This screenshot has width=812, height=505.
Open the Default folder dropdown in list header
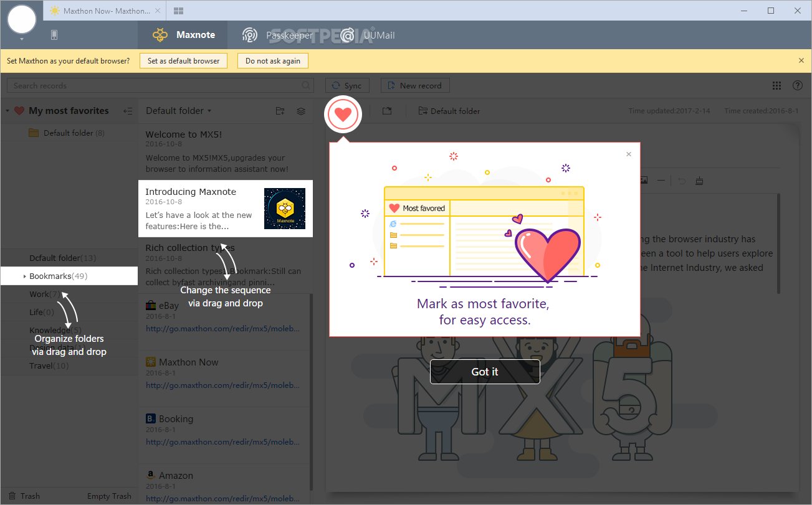[178, 111]
